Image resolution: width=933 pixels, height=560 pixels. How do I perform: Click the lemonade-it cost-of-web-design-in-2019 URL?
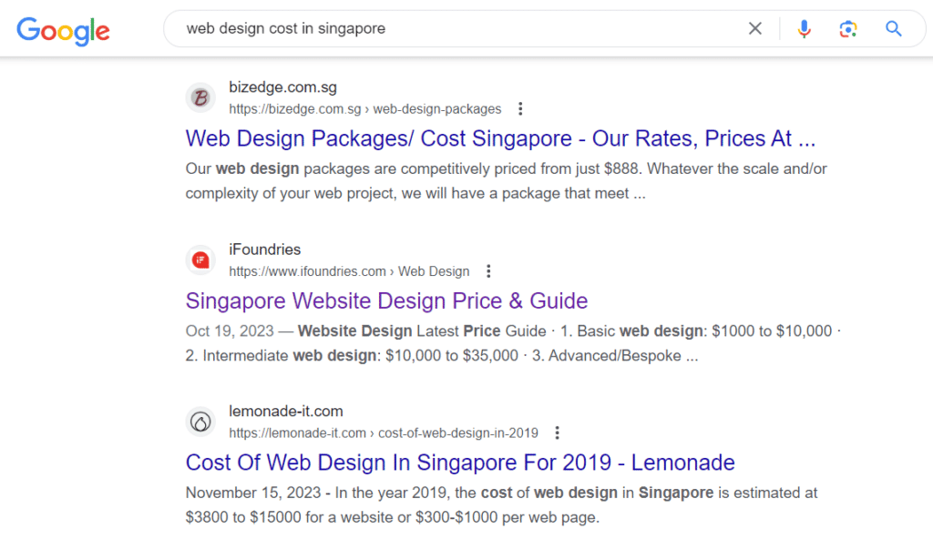(x=384, y=433)
